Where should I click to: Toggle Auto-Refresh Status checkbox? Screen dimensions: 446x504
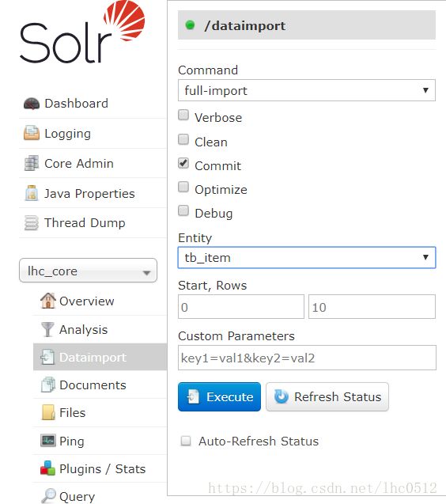(186, 441)
